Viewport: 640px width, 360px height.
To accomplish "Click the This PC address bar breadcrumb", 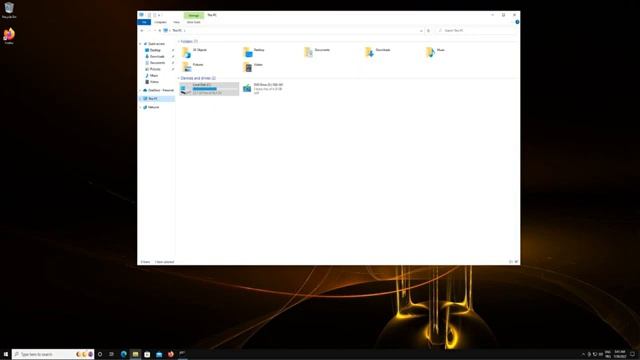I will coord(177,31).
